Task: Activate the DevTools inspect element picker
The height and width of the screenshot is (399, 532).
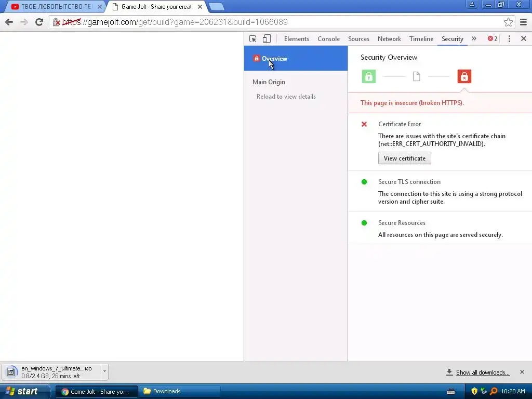Action: (x=253, y=38)
